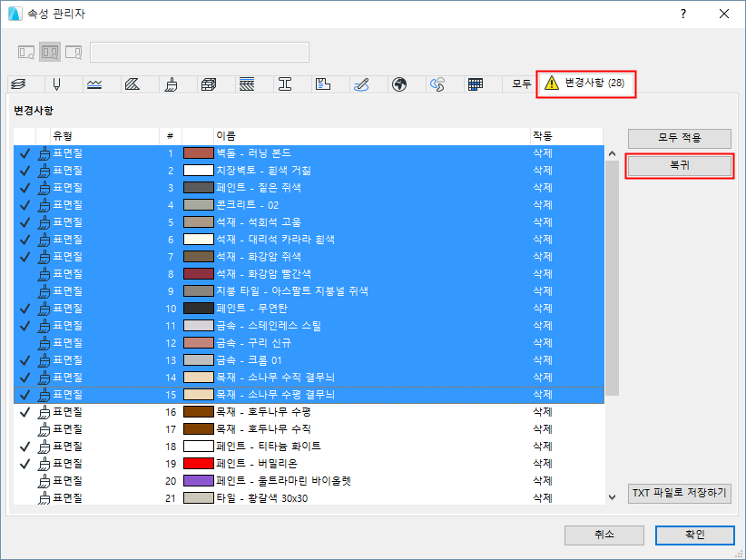The width and height of the screenshot is (746, 560).
Task: Toggle checkmark for 금속 - 크롬 01
Action: [x=25, y=360]
